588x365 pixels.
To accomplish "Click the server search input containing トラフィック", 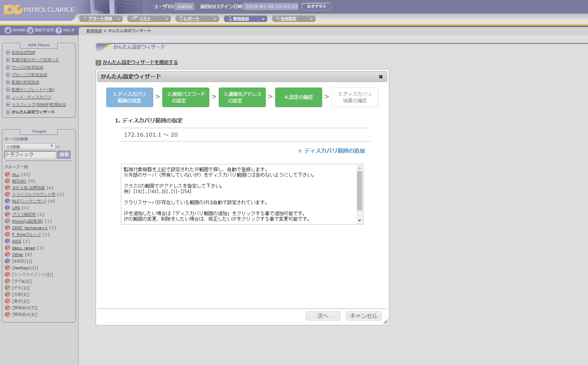I will point(30,155).
